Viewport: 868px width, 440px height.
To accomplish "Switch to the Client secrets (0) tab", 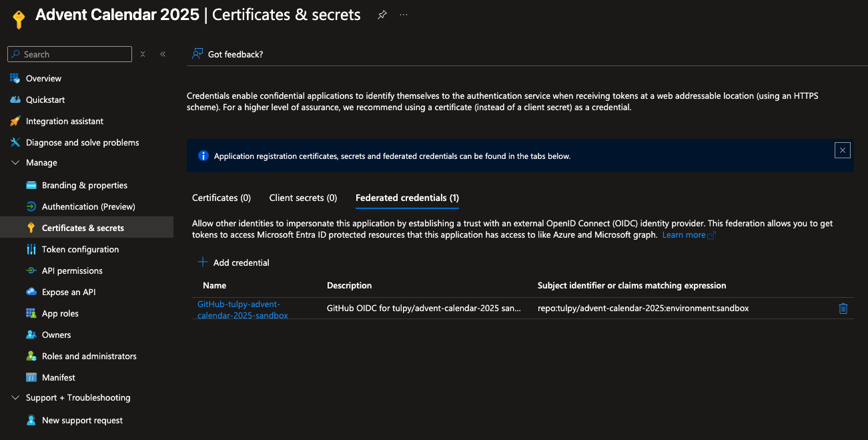I will (303, 198).
